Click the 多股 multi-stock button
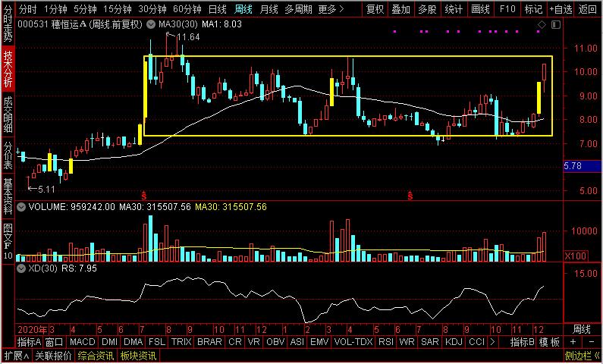Viewport: 603px width, 364px height. point(427,9)
